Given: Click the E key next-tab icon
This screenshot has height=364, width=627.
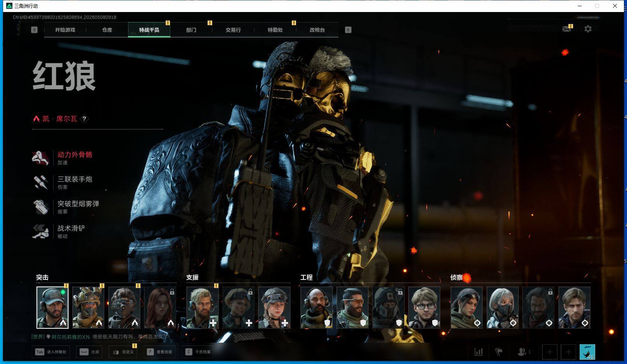Looking at the screenshot, I should pyautogui.click(x=348, y=30).
